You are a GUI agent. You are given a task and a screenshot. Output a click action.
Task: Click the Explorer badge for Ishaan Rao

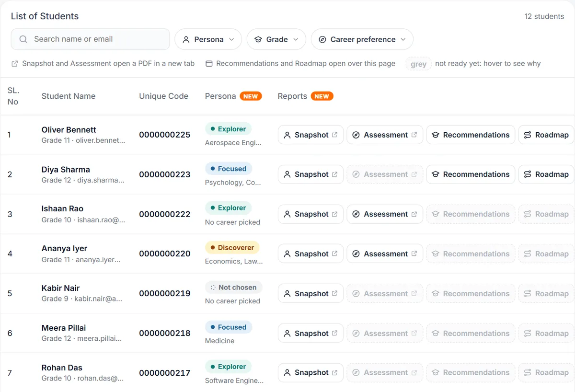point(228,208)
